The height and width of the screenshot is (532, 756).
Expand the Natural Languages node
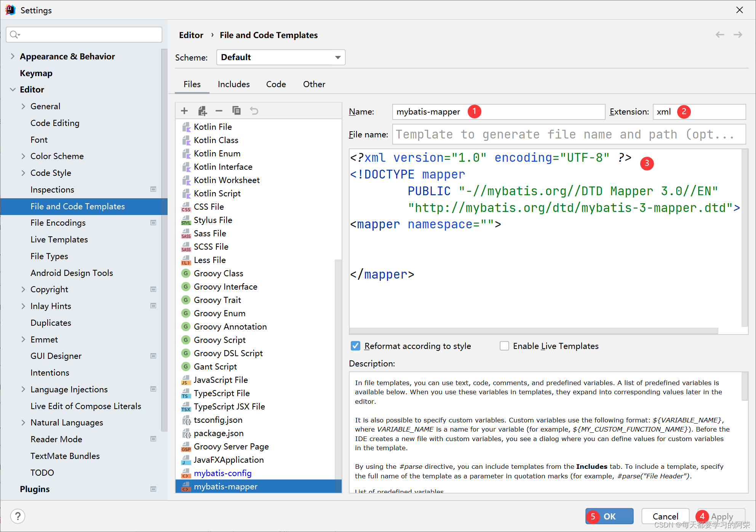click(23, 422)
